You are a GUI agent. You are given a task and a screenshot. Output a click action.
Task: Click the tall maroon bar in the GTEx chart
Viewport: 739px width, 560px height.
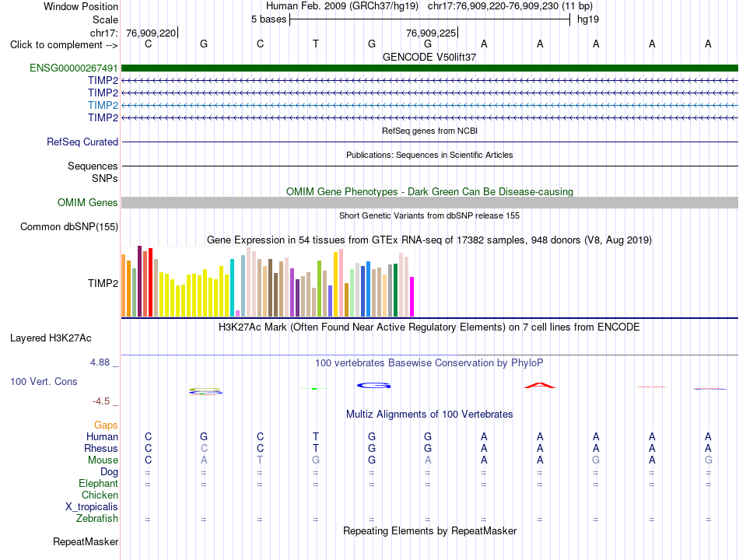coord(139,281)
